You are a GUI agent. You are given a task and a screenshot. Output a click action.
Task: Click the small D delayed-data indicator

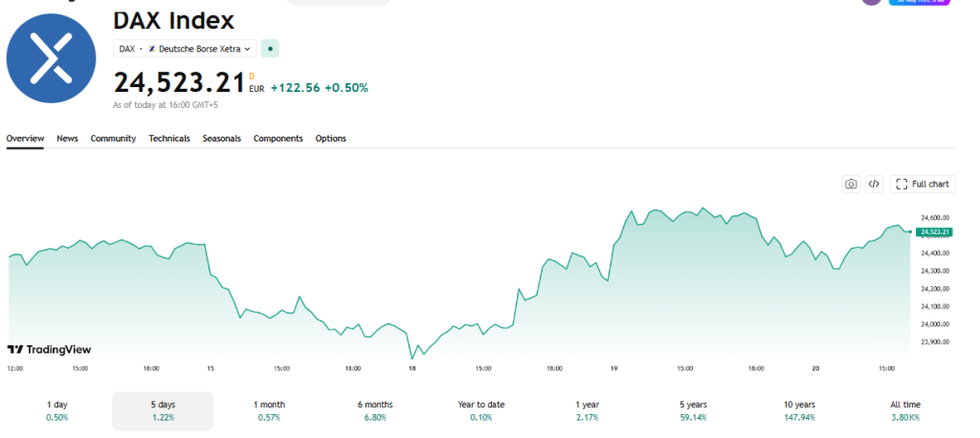click(252, 77)
